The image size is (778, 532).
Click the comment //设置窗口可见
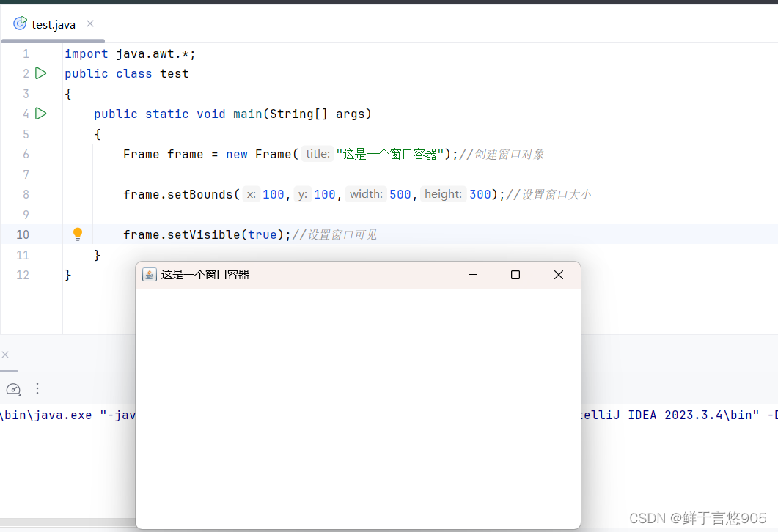pos(334,234)
